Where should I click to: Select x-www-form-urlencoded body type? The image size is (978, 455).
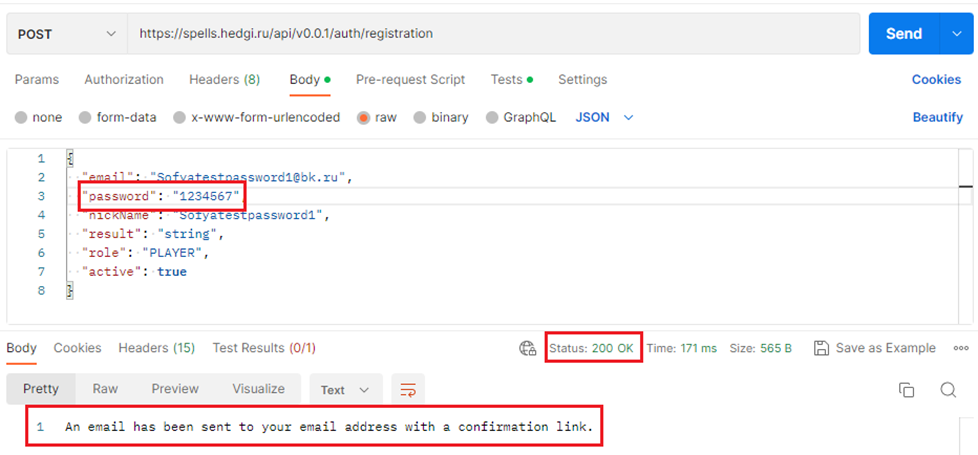[257, 117]
